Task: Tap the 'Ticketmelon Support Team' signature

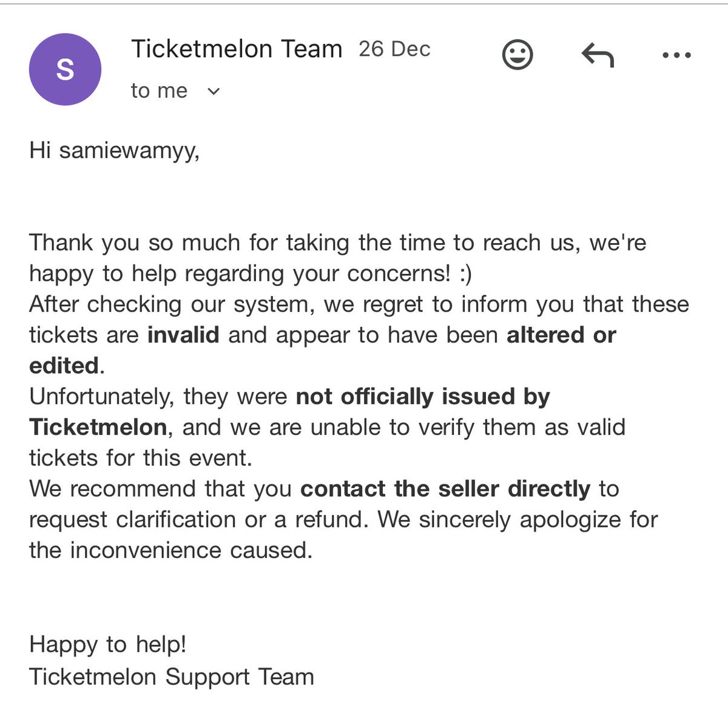Action: click(x=172, y=677)
